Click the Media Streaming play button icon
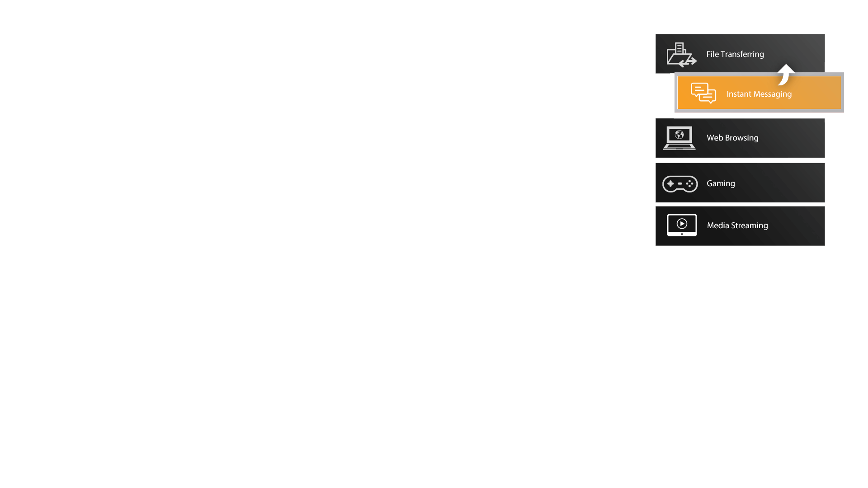 682,224
